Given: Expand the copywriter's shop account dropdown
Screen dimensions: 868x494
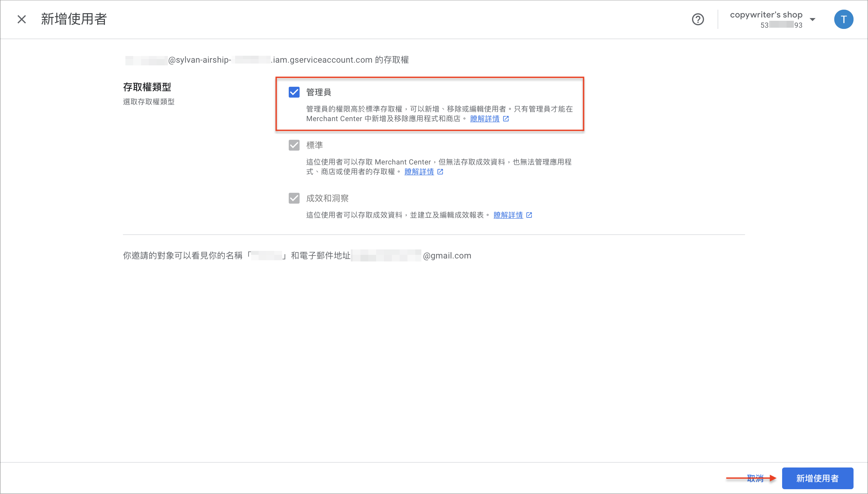Looking at the screenshot, I should click(813, 19).
